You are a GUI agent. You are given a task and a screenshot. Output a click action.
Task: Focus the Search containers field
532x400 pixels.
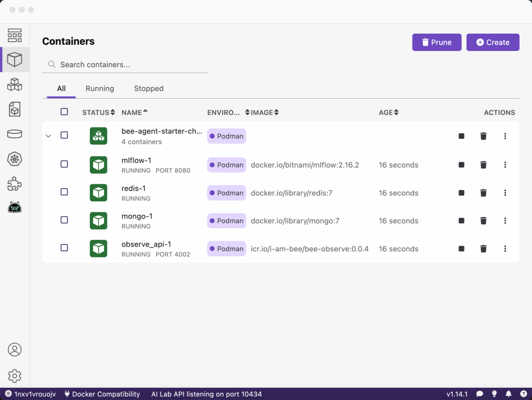130,64
